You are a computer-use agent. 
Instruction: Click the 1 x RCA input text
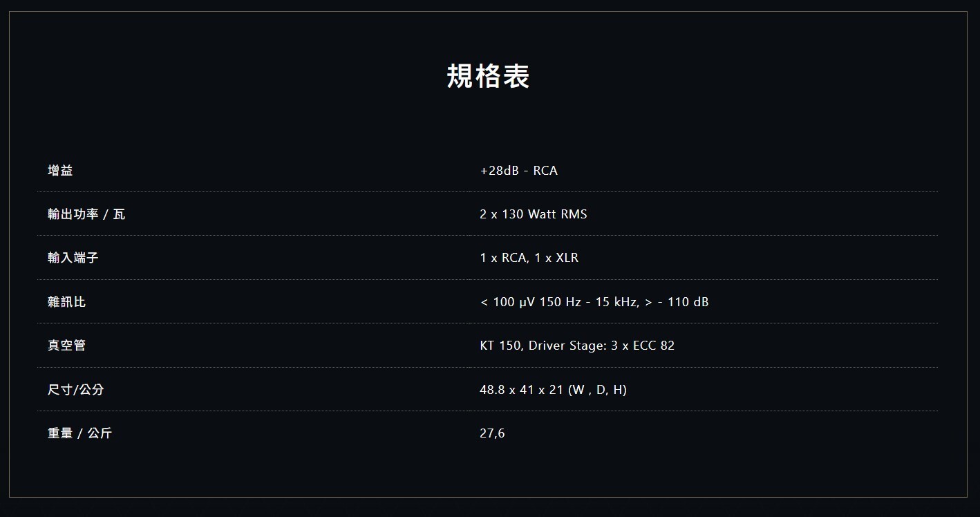pos(504,258)
